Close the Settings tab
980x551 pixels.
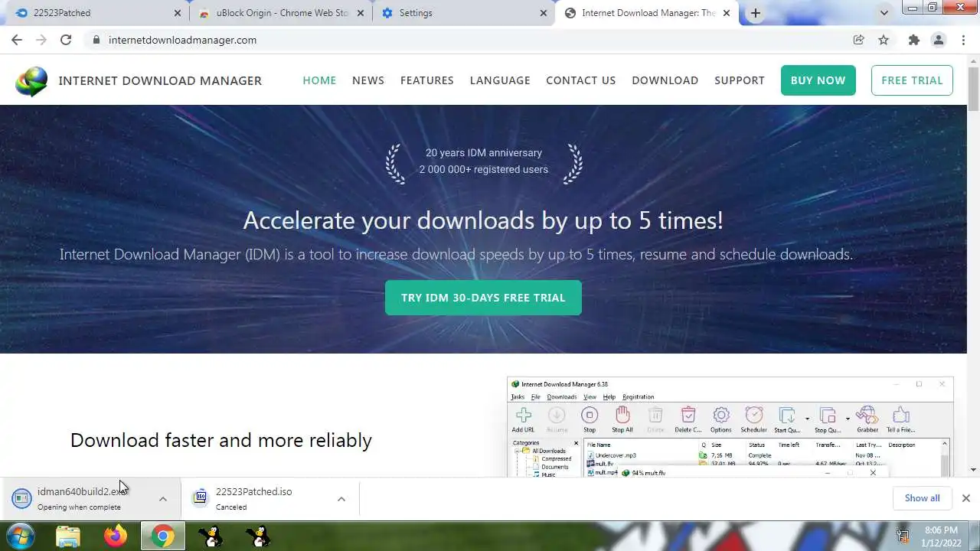click(544, 13)
